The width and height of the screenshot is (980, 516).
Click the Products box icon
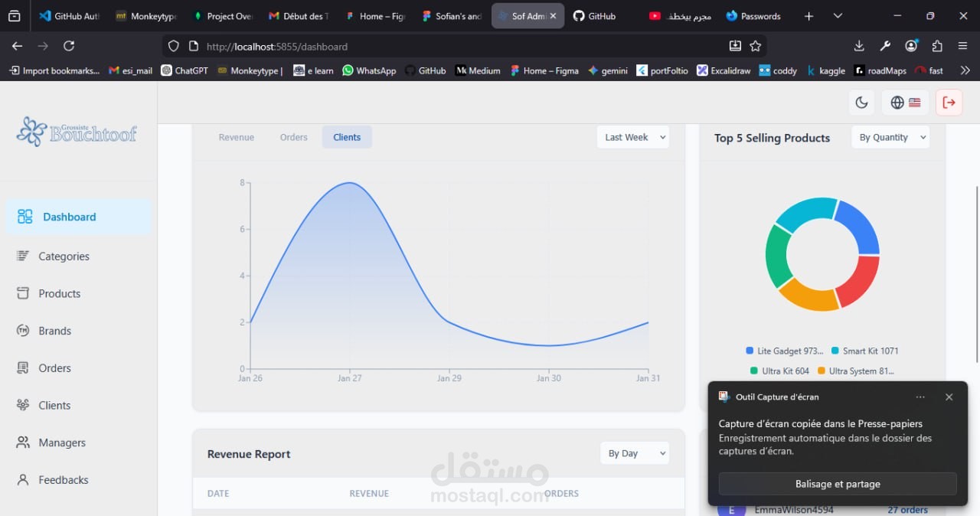(23, 293)
